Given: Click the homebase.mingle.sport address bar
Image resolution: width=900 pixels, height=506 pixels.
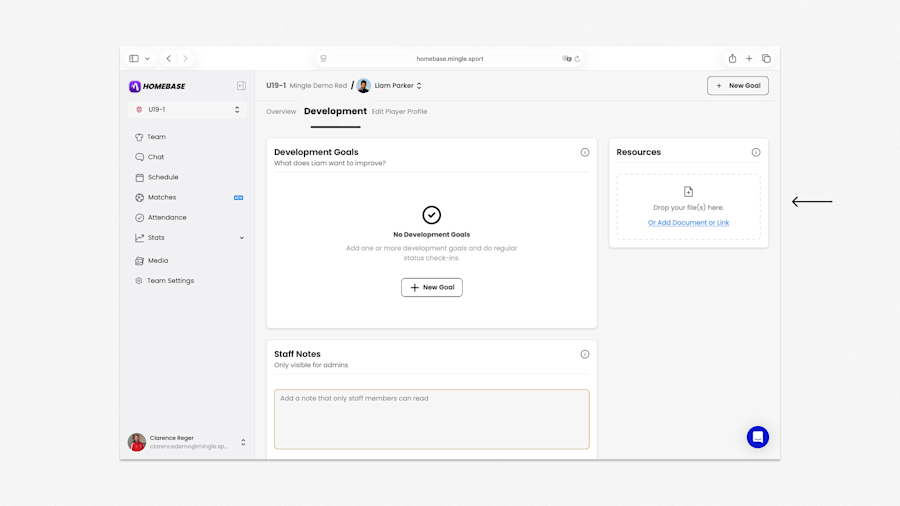Looking at the screenshot, I should pyautogui.click(x=450, y=59).
